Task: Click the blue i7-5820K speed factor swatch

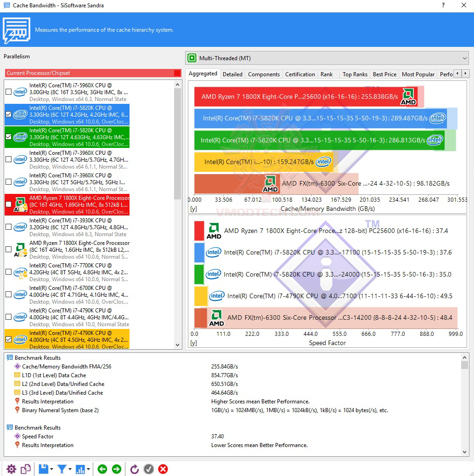Action: 199,252
